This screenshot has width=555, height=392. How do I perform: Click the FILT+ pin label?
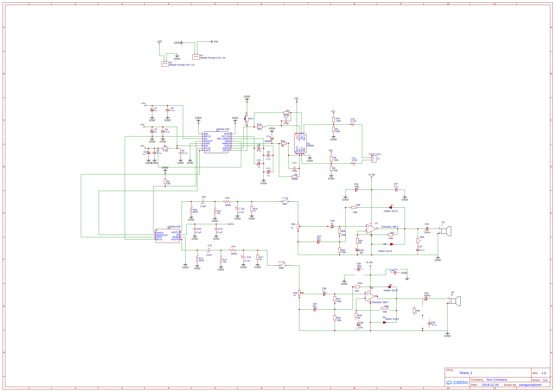pos(224,136)
